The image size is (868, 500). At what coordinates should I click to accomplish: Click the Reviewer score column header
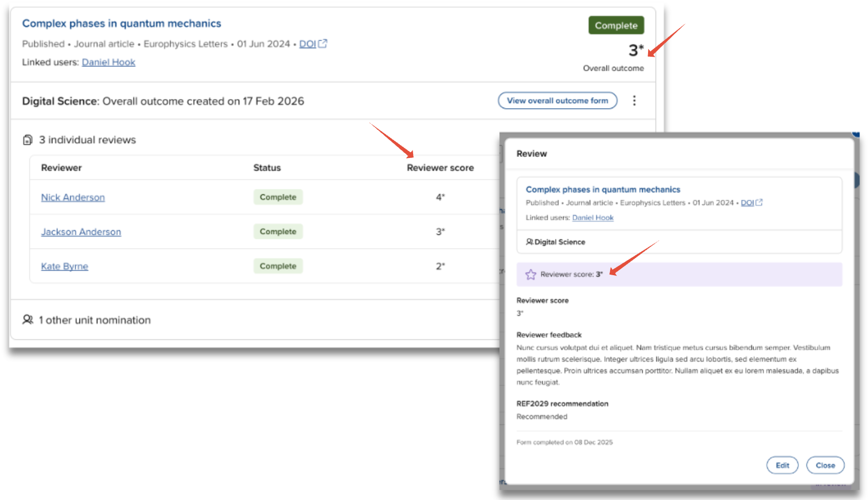pyautogui.click(x=440, y=168)
